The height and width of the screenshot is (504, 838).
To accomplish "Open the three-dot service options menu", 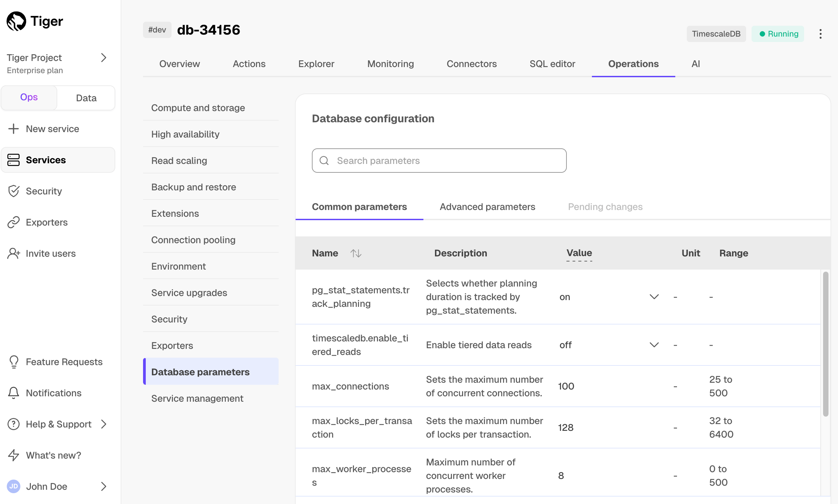I will point(820,34).
